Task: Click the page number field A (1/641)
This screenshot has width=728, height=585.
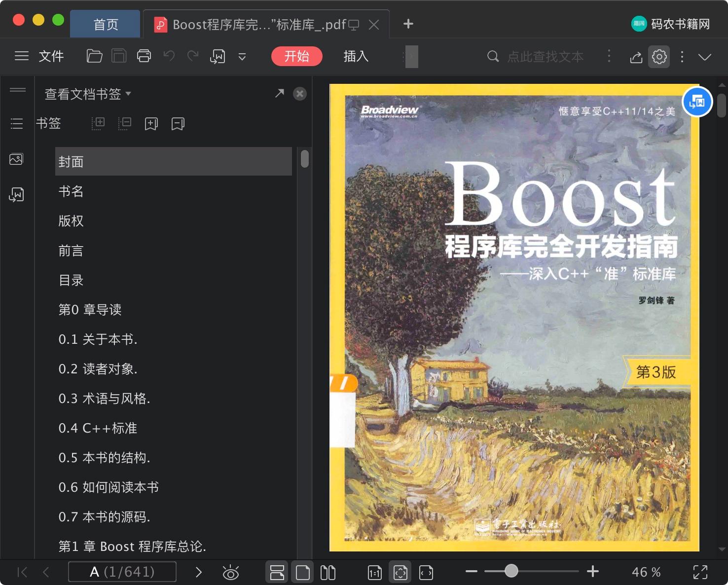Action: (122, 572)
